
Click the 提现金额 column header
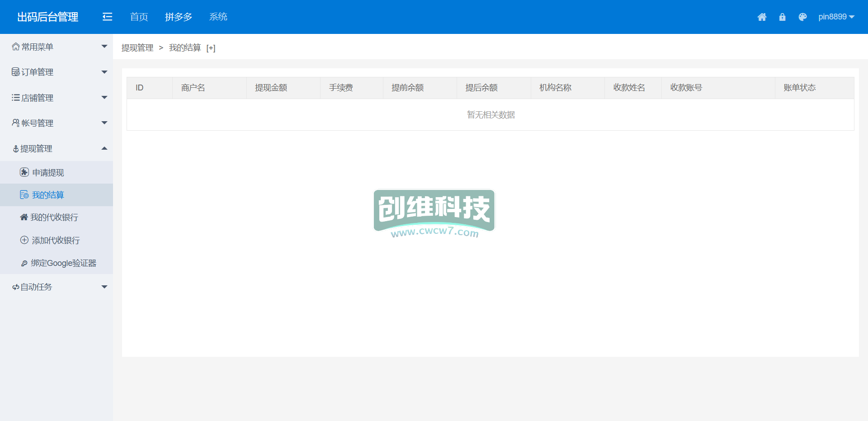coord(271,88)
